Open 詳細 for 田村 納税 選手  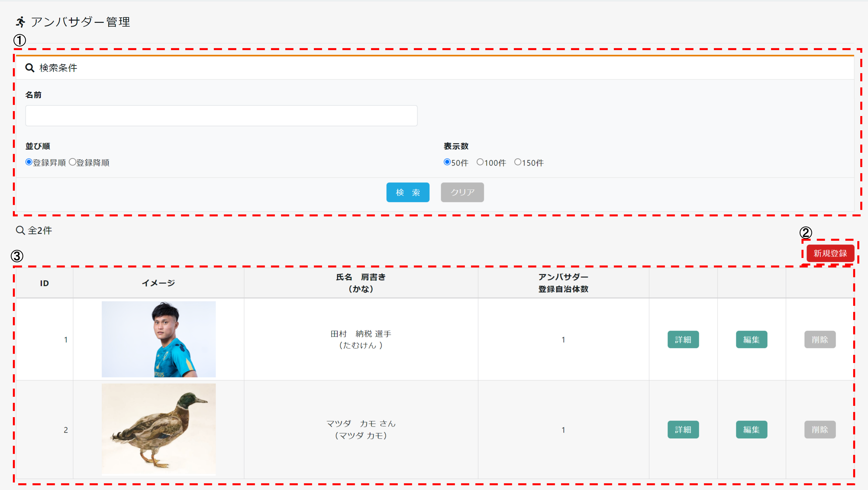pos(683,339)
